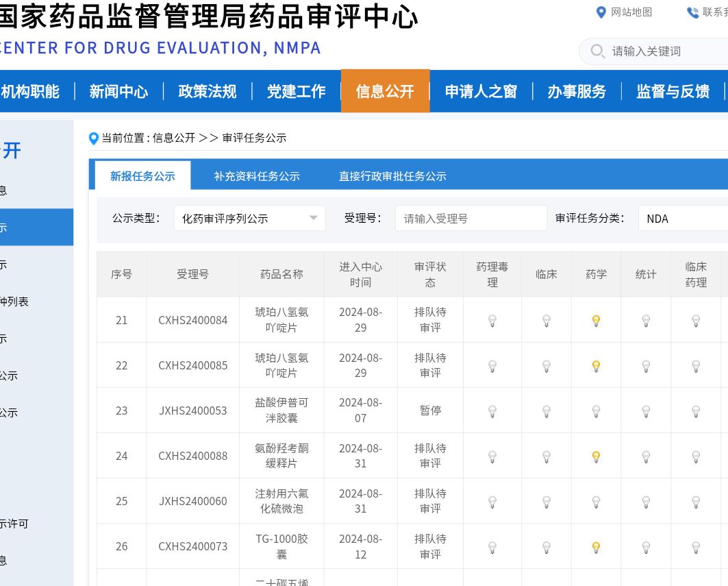Switch to the 补充资料任务公示 tab
The width and height of the screenshot is (728, 586).
tap(257, 176)
